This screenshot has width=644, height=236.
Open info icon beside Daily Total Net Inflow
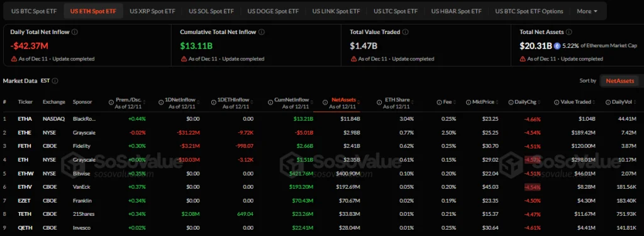click(75, 31)
